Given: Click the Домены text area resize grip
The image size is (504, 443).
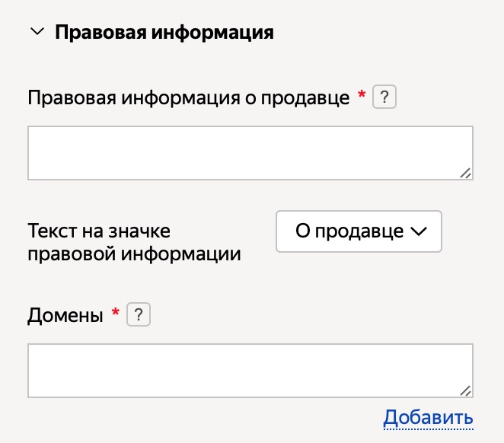Looking at the screenshot, I should (x=465, y=391).
